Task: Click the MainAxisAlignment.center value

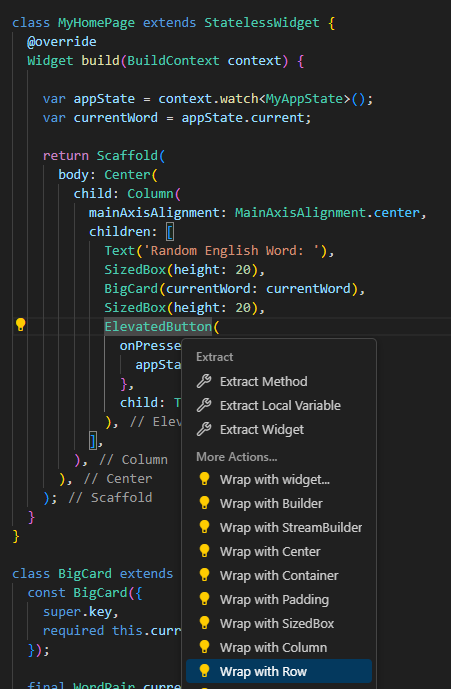Action: [x=327, y=213]
